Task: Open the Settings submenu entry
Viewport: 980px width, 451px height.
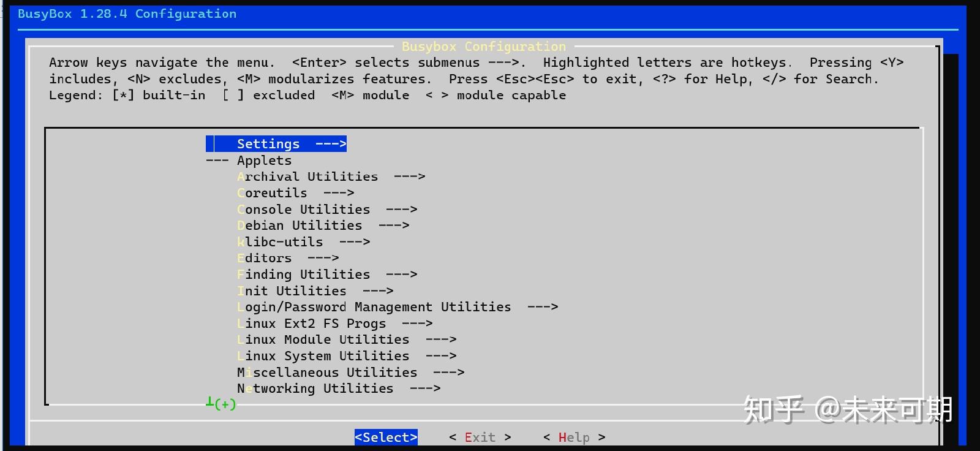Action: pyautogui.click(x=276, y=144)
